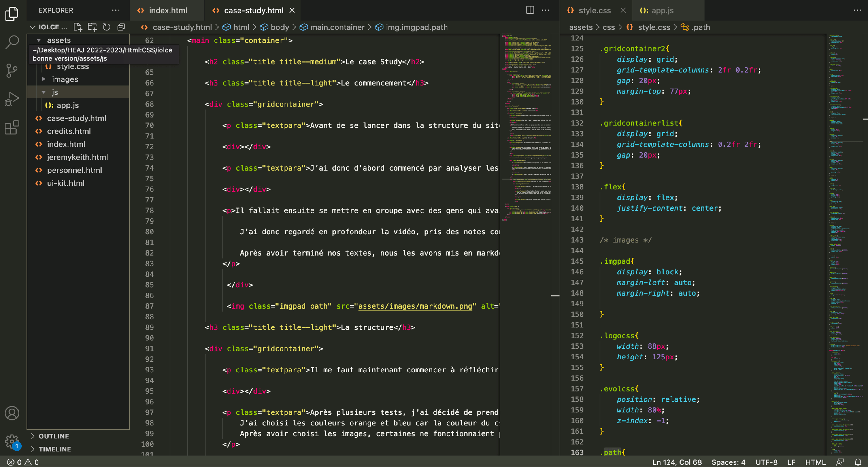The height and width of the screenshot is (467, 868).
Task: Open the Source Control view
Action: pyautogui.click(x=12, y=70)
